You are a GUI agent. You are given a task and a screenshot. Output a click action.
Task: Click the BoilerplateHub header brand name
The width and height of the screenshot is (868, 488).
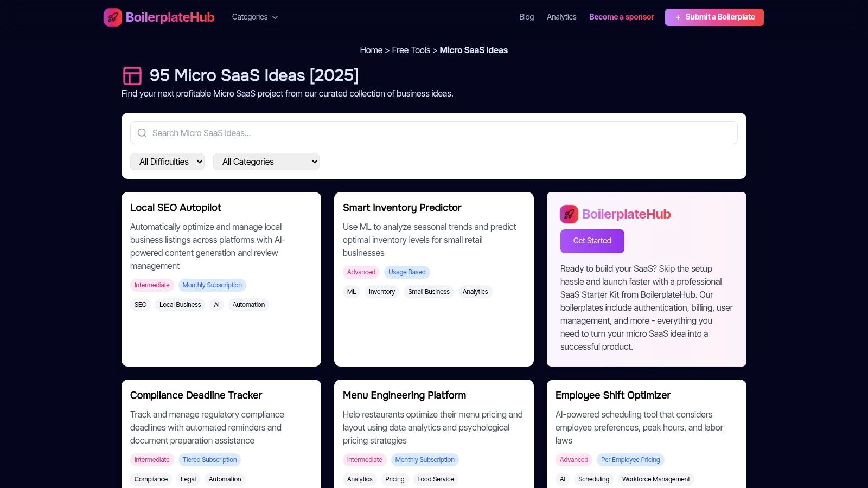[170, 17]
